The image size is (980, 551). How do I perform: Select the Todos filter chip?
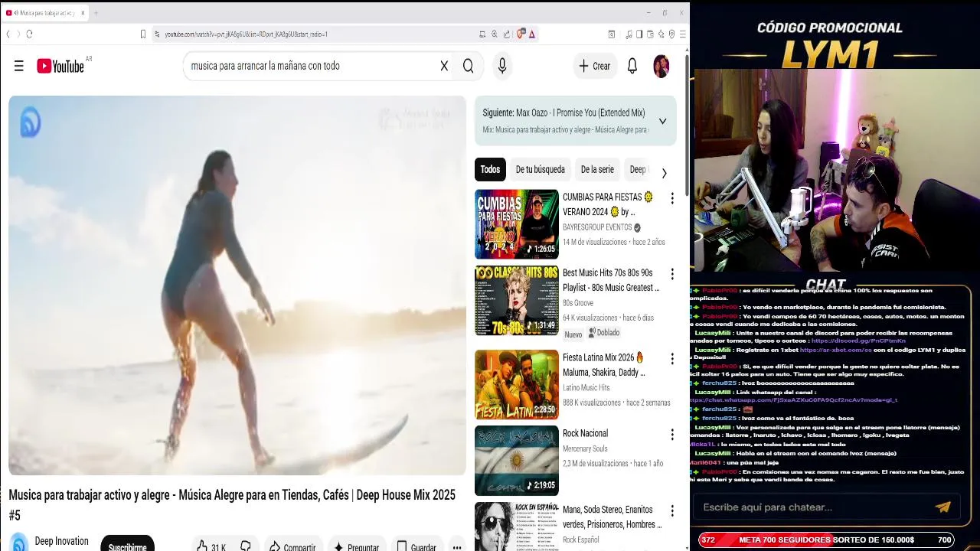pyautogui.click(x=490, y=169)
